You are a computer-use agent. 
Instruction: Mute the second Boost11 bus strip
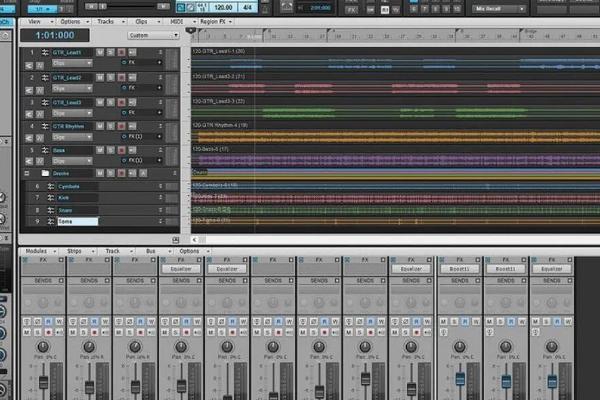tap(489, 322)
